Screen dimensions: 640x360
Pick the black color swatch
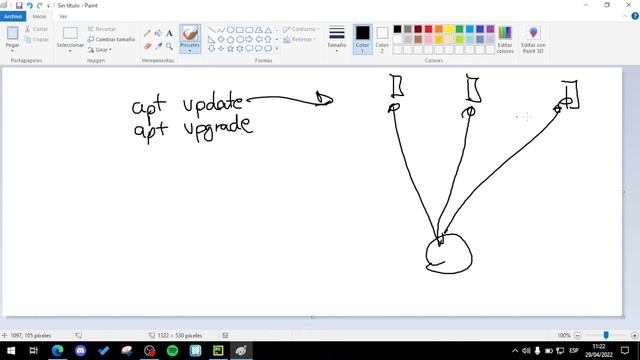coord(398,29)
